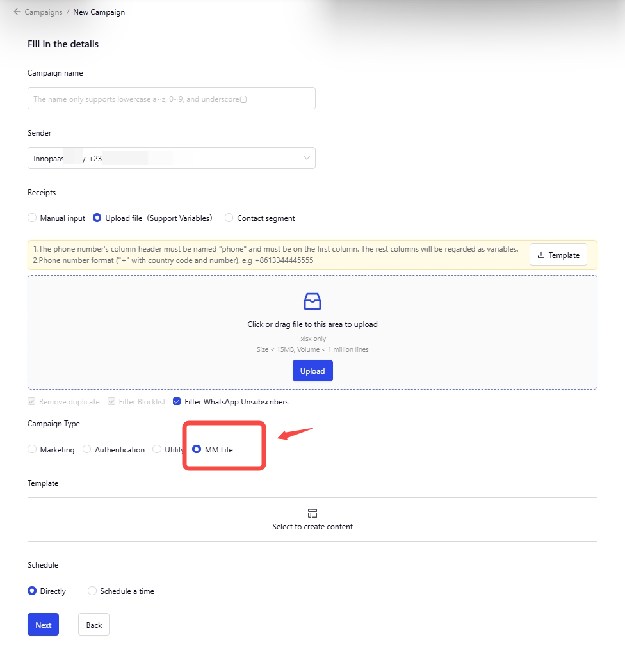Choose Schedule a time option
This screenshot has height=672, width=625.
[92, 591]
